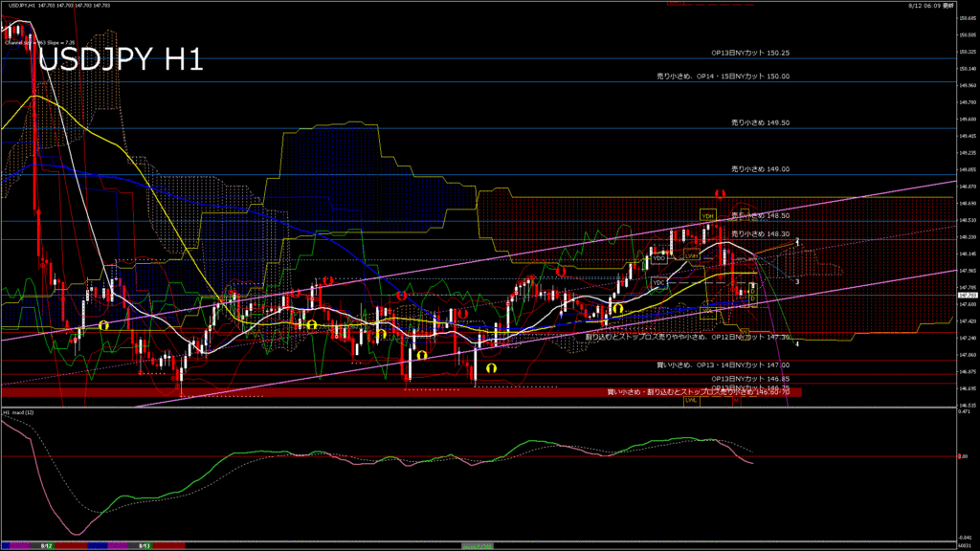
Task: Click the YDC label box
Action: click(658, 283)
